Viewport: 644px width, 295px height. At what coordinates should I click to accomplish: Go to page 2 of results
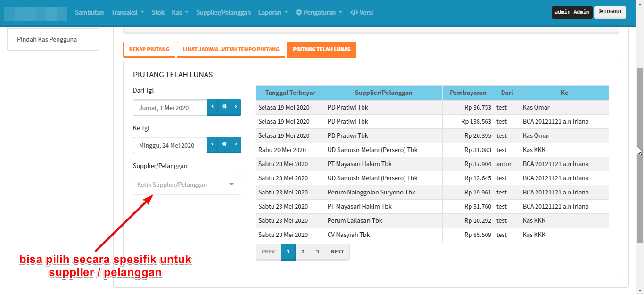coord(303,252)
